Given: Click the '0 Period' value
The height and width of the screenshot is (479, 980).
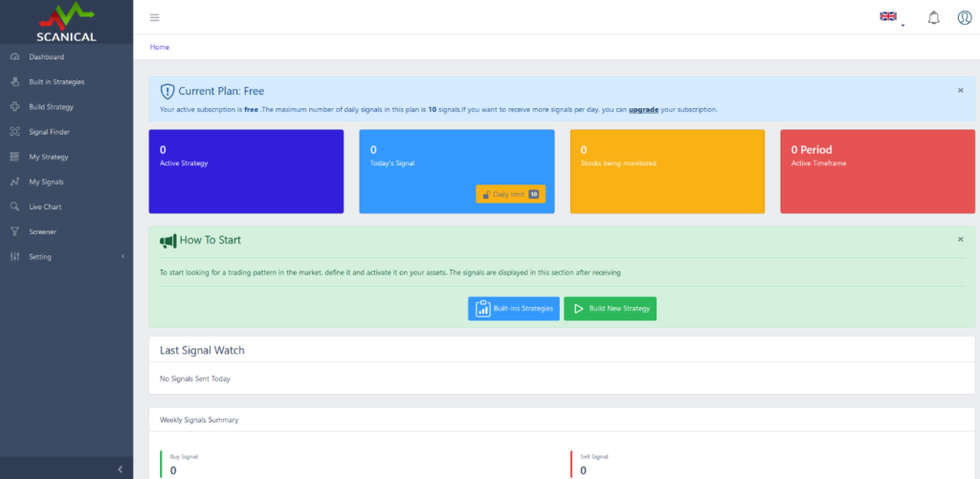Looking at the screenshot, I should click(x=812, y=150).
